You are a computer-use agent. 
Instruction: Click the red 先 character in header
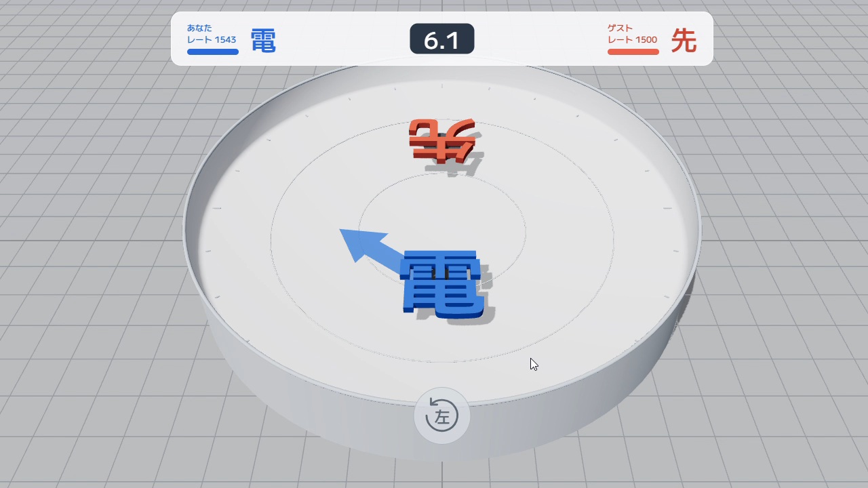[x=684, y=41]
